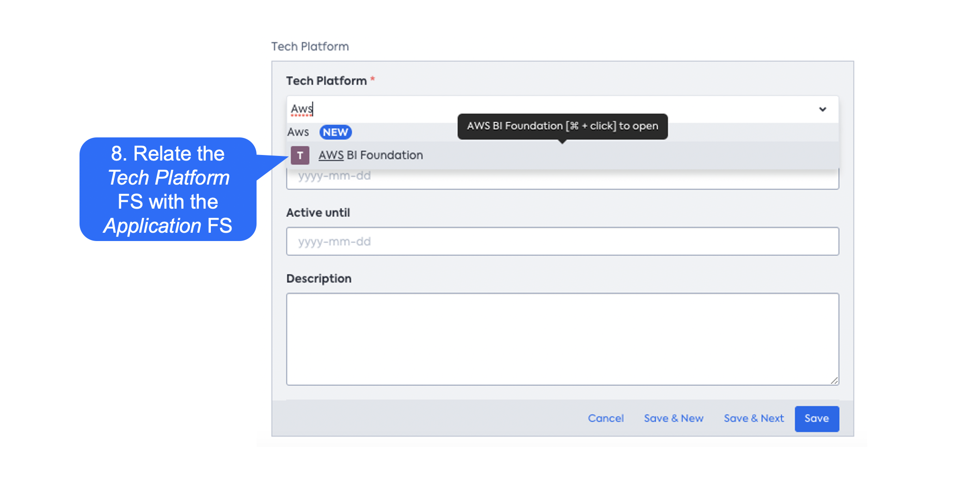Click the Tech Platform section heading above the form
980x483 pixels.
click(310, 47)
